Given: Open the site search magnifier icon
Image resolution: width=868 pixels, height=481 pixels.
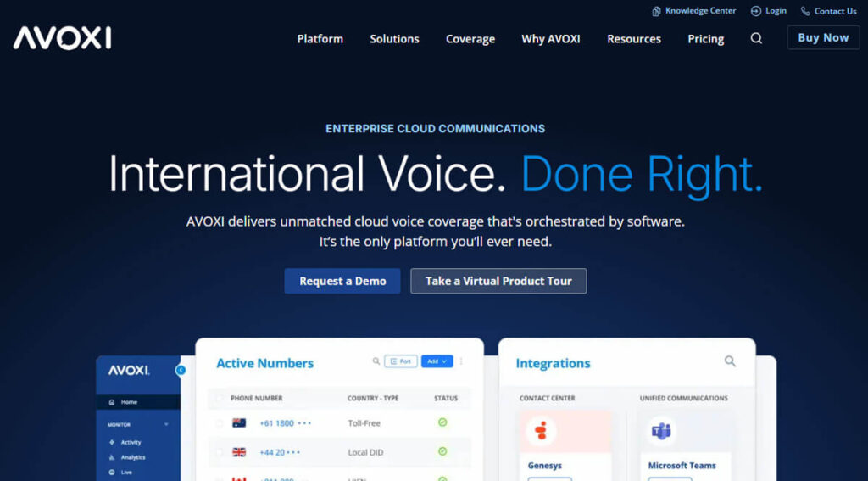Looking at the screenshot, I should point(756,38).
